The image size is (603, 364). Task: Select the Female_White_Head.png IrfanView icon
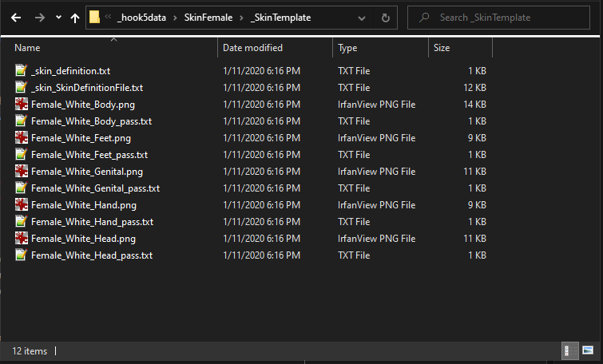21,239
